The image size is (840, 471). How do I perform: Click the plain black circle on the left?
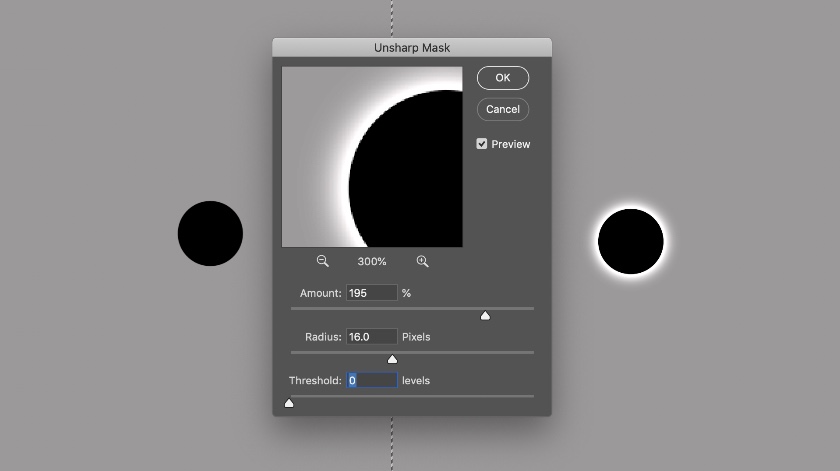[x=210, y=234]
